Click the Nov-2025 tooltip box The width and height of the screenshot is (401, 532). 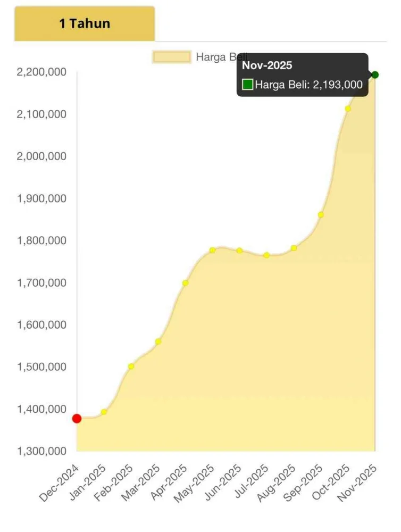302,74
